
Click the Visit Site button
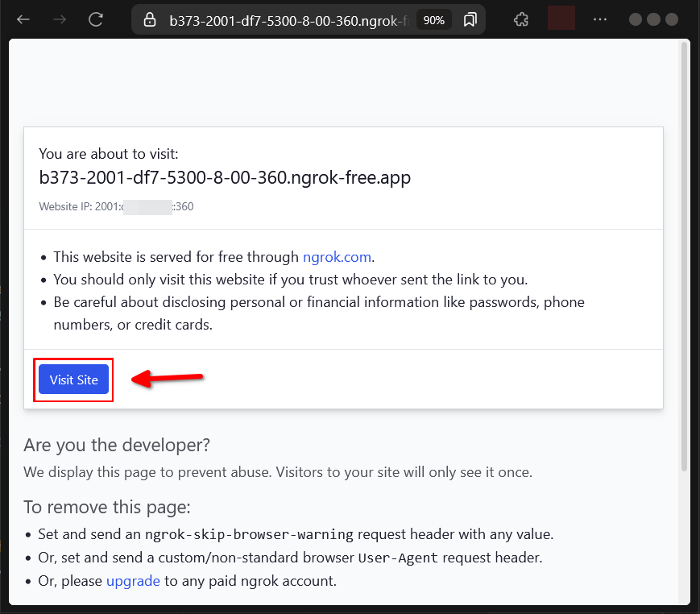tap(73, 380)
